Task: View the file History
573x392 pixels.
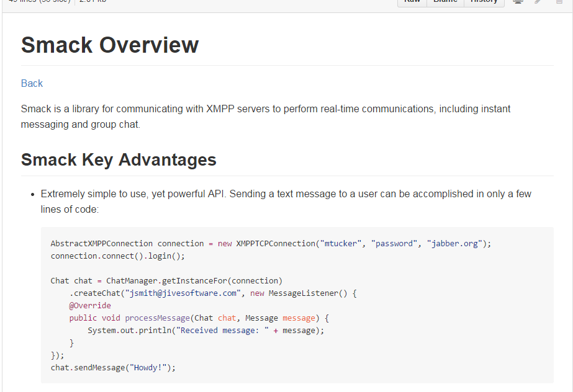Action: point(484,2)
